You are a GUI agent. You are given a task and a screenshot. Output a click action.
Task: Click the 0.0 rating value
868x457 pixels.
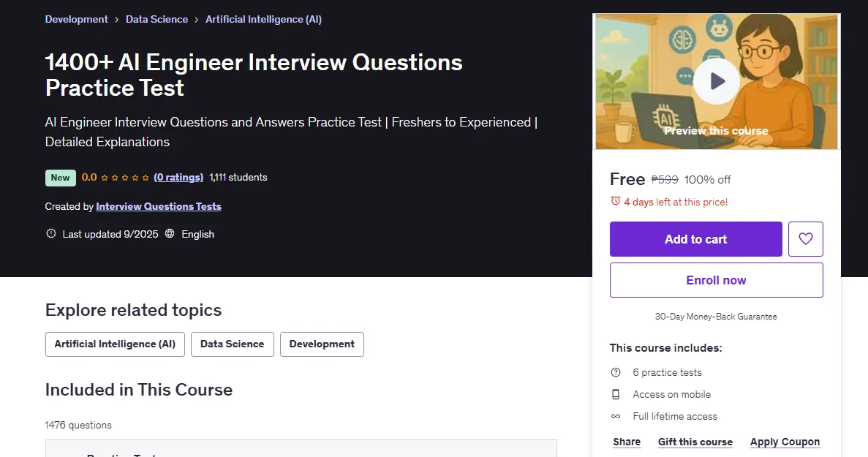[89, 178]
